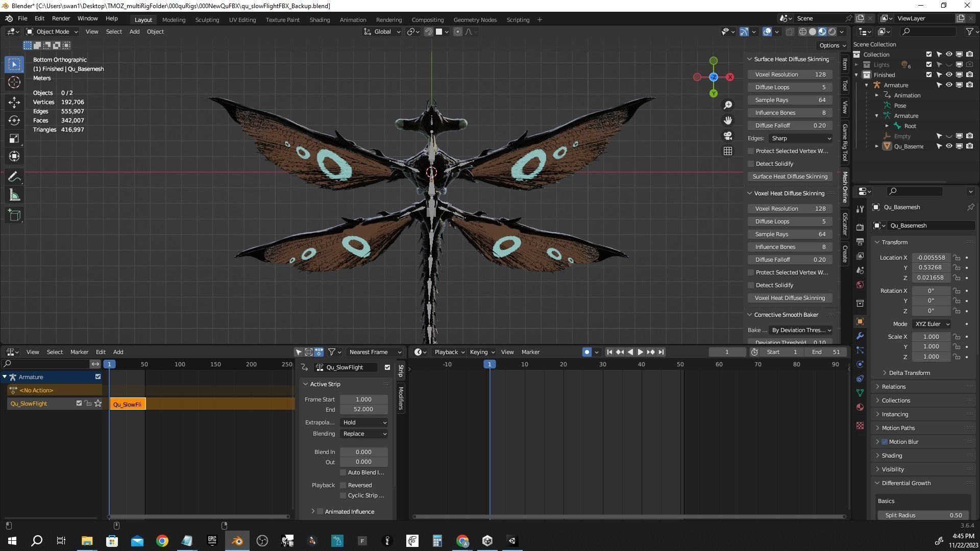The image size is (980, 551).
Task: Switch orthographic/perspective grid icon
Action: pos(728,151)
